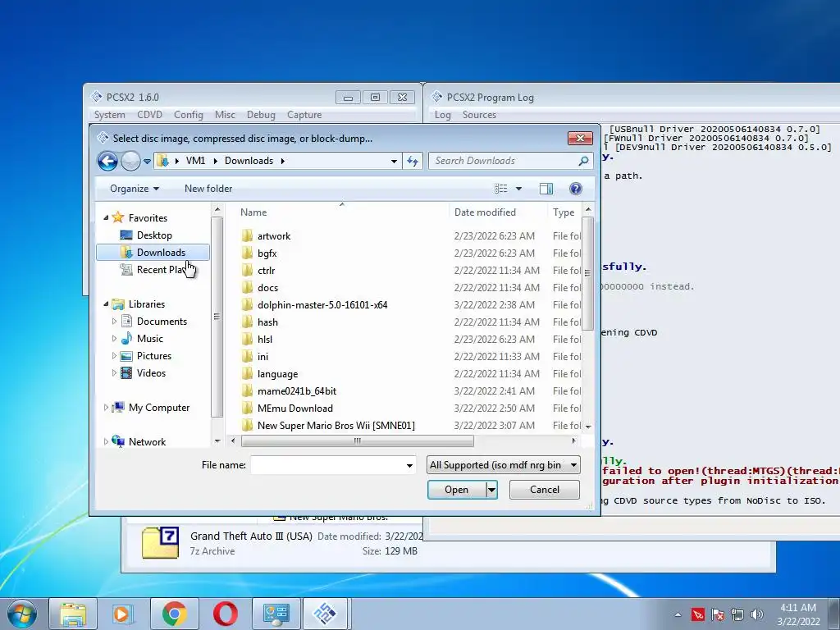
Task: Open the view options dropdown arrow
Action: [518, 189]
